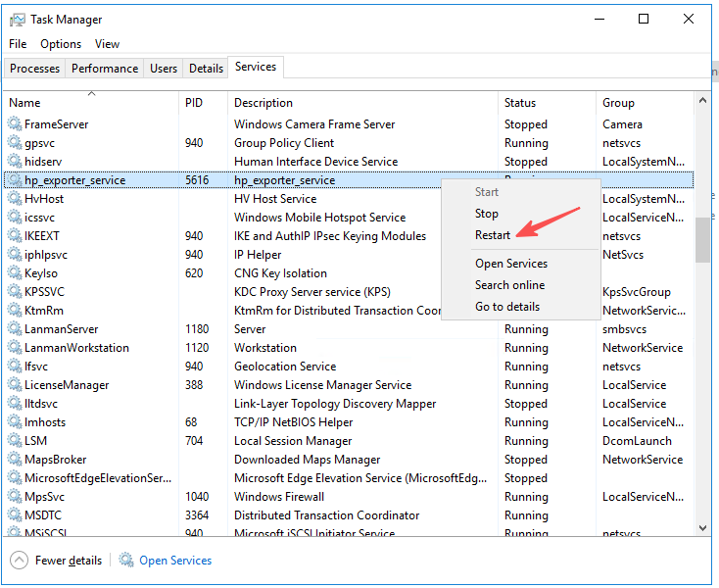Click the gear icon next to MapsBroker

click(14, 460)
